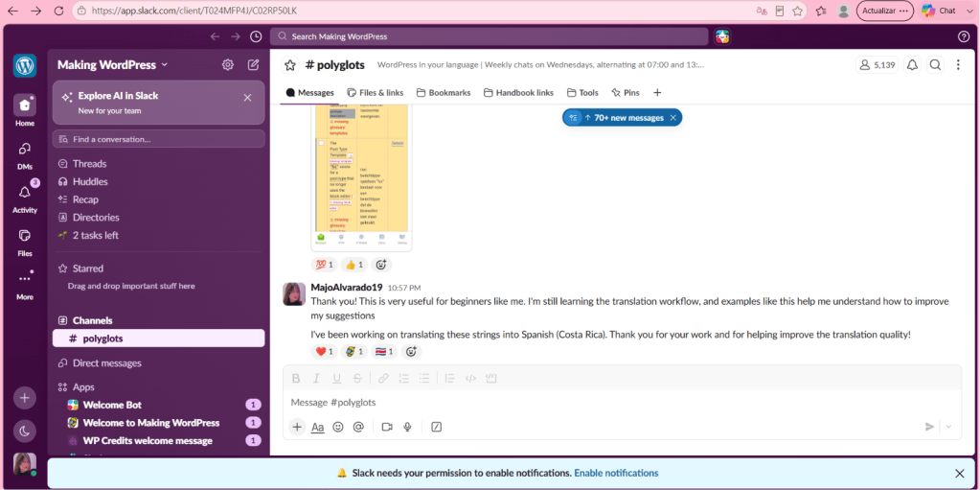
Task: Click Find a conversation field
Action: pyautogui.click(x=159, y=139)
